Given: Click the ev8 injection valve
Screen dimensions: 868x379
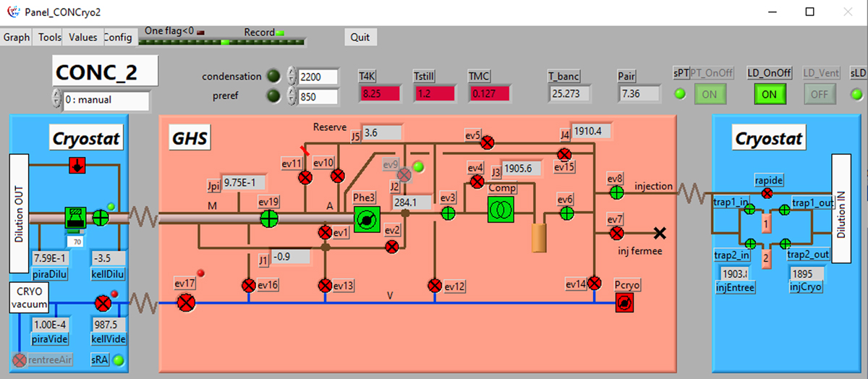Looking at the screenshot, I should (x=616, y=192).
